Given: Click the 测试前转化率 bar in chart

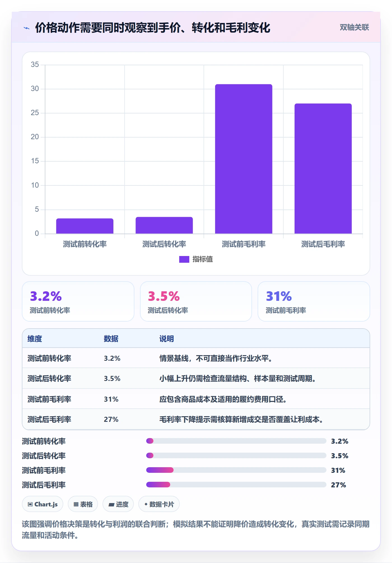Looking at the screenshot, I should click(x=85, y=226).
